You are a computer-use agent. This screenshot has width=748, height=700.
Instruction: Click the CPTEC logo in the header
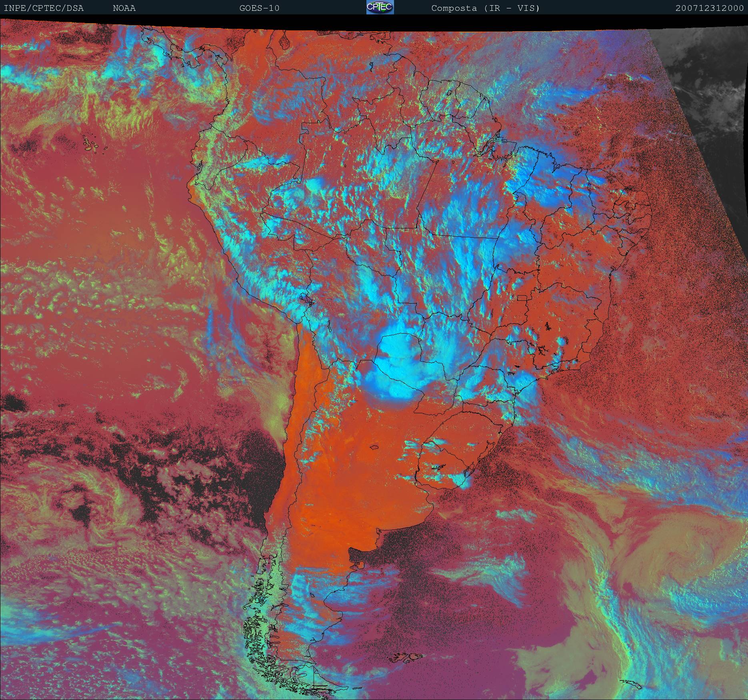pyautogui.click(x=380, y=7)
